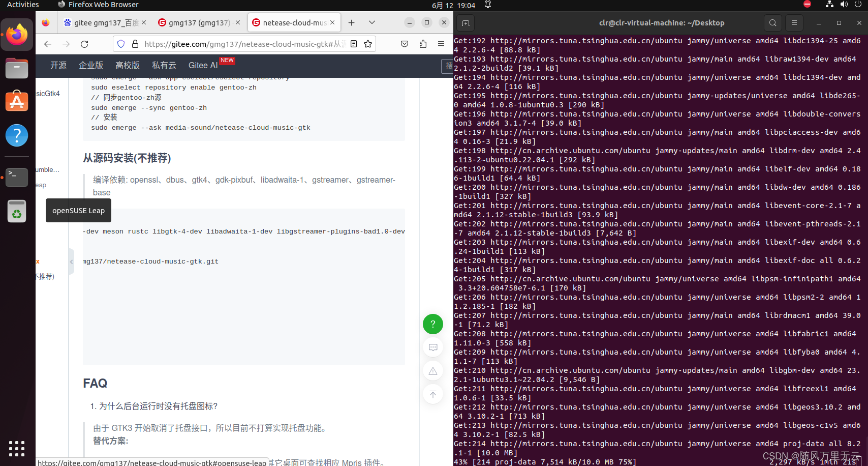Close the gitee gmg137 Baidu tab

(x=144, y=23)
